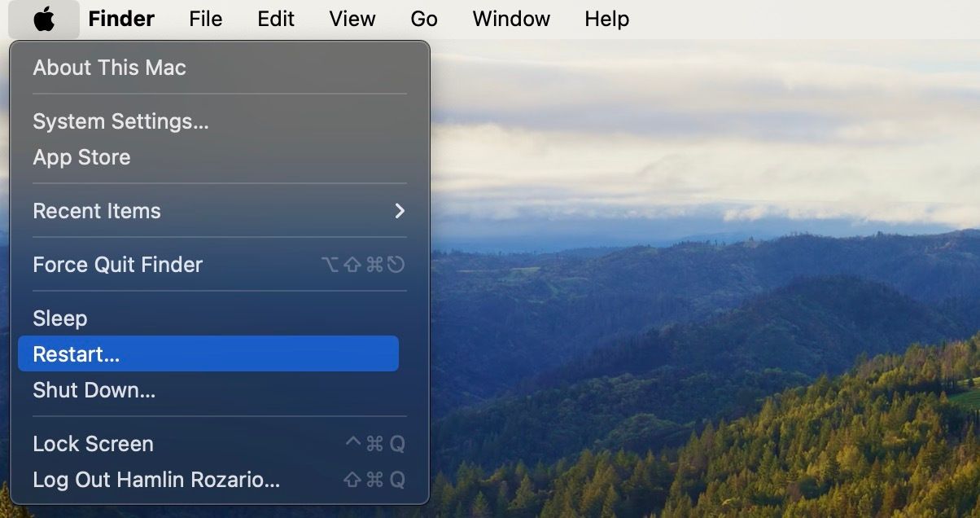Select Force Quit Finder
980x518 pixels.
(117, 264)
